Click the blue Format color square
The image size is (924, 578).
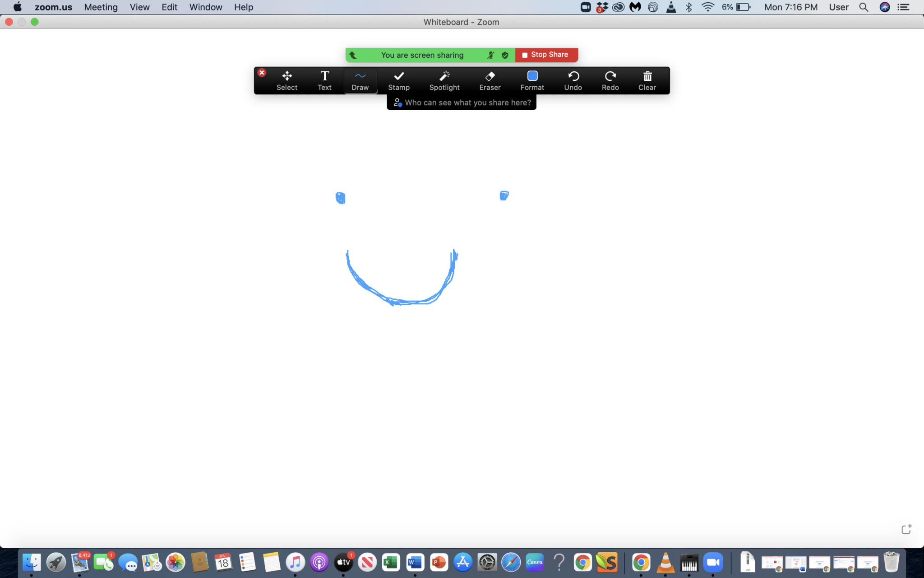(532, 75)
